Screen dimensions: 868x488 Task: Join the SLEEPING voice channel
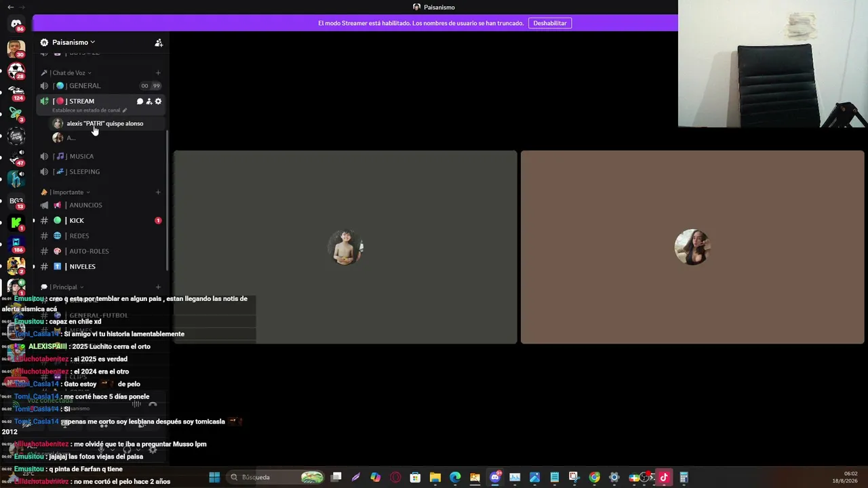pyautogui.click(x=100, y=172)
